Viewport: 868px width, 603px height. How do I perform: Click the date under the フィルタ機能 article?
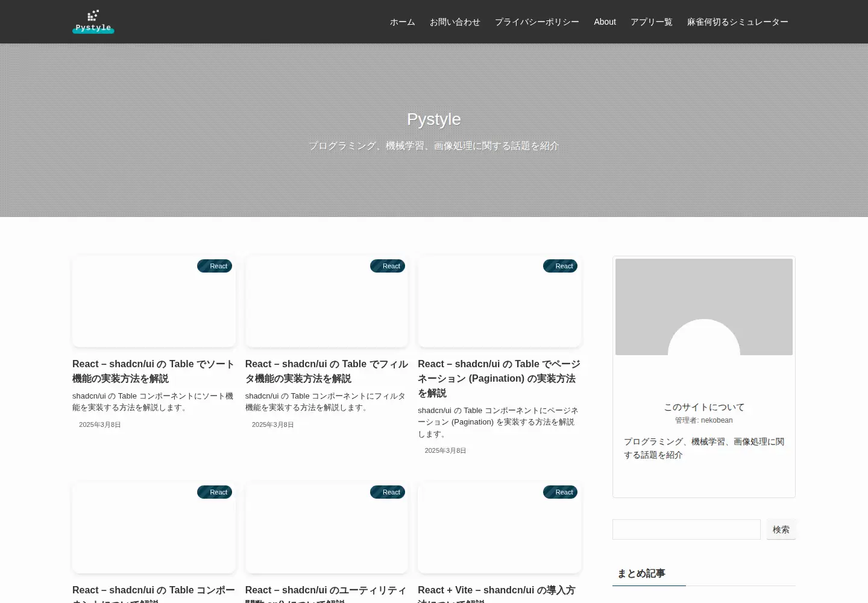(x=273, y=425)
